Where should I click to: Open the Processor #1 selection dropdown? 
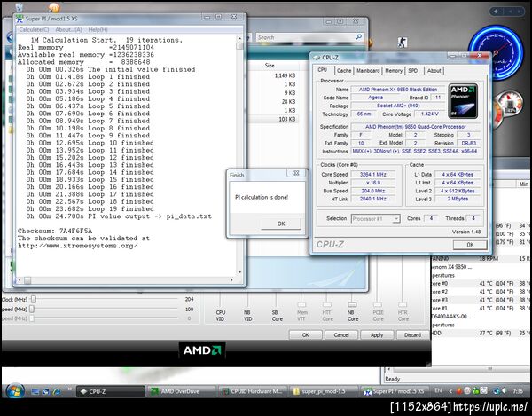pos(376,219)
